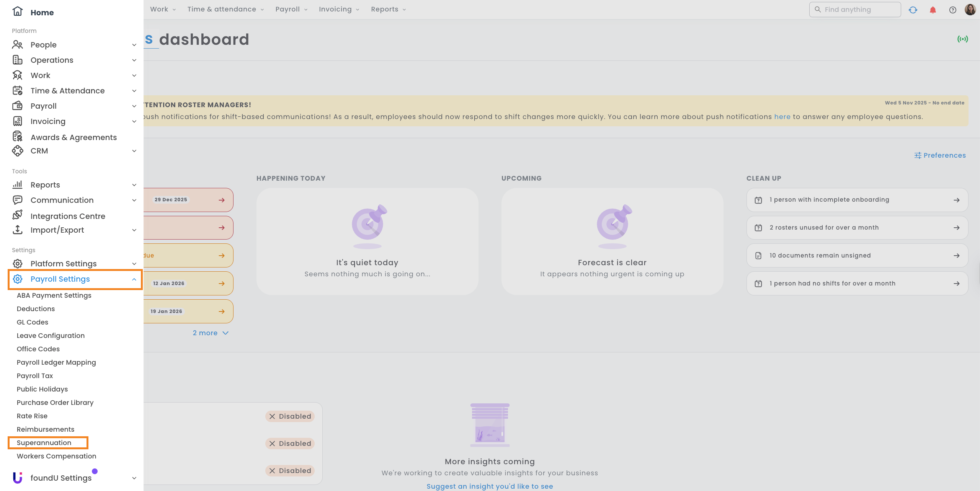Click the red notification bell icon
Screen dimensions: 980x491
click(933, 10)
